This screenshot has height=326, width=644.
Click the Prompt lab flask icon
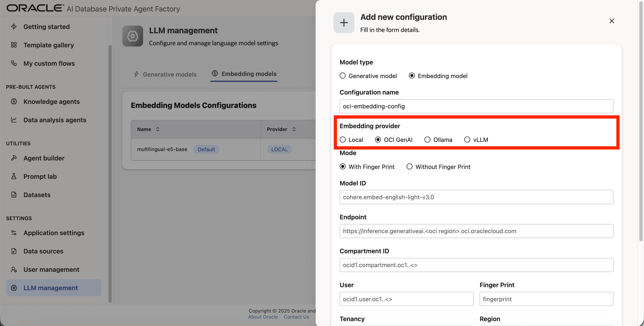pos(14,176)
